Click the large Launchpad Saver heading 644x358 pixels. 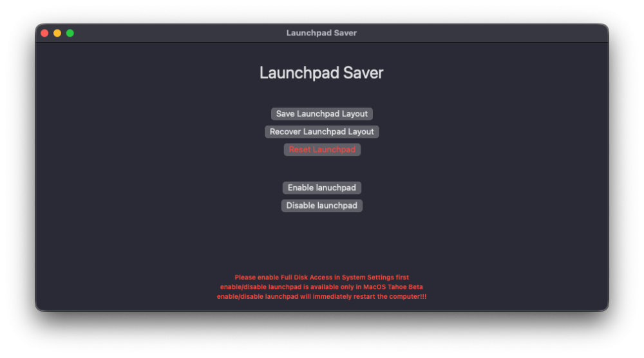pyautogui.click(x=321, y=73)
